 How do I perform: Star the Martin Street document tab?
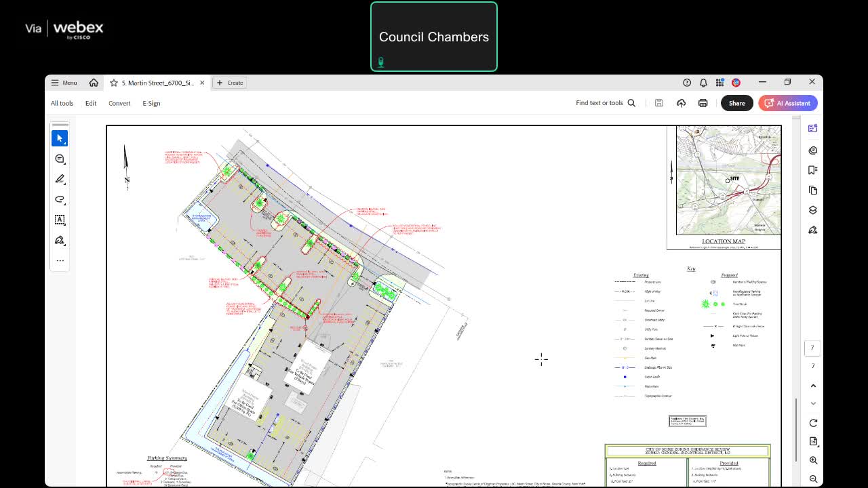click(114, 83)
